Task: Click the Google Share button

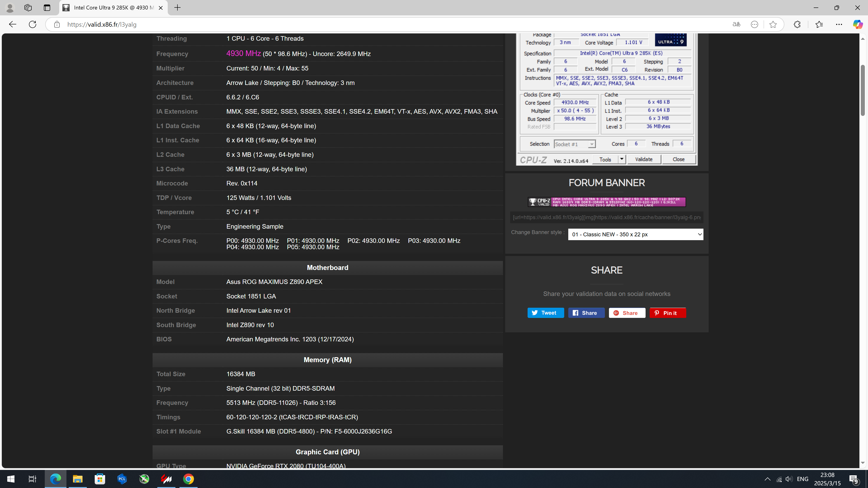Action: tap(627, 313)
